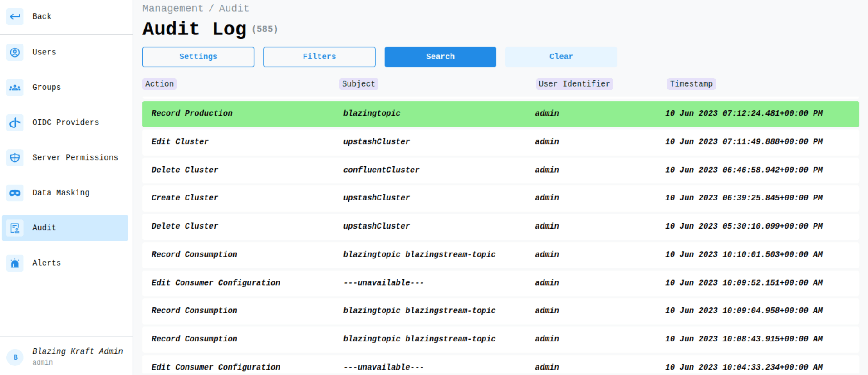Open the Filters panel
Screen dimensions: 868x375
tap(319, 57)
